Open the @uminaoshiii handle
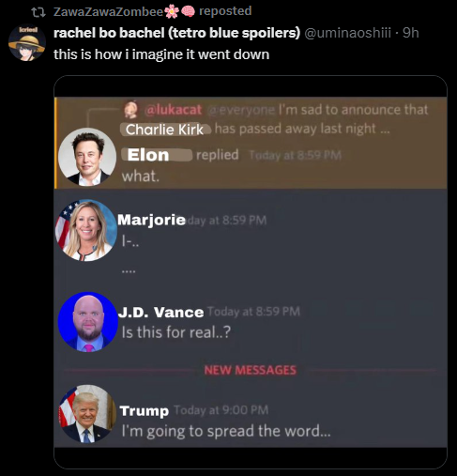 click(x=348, y=33)
